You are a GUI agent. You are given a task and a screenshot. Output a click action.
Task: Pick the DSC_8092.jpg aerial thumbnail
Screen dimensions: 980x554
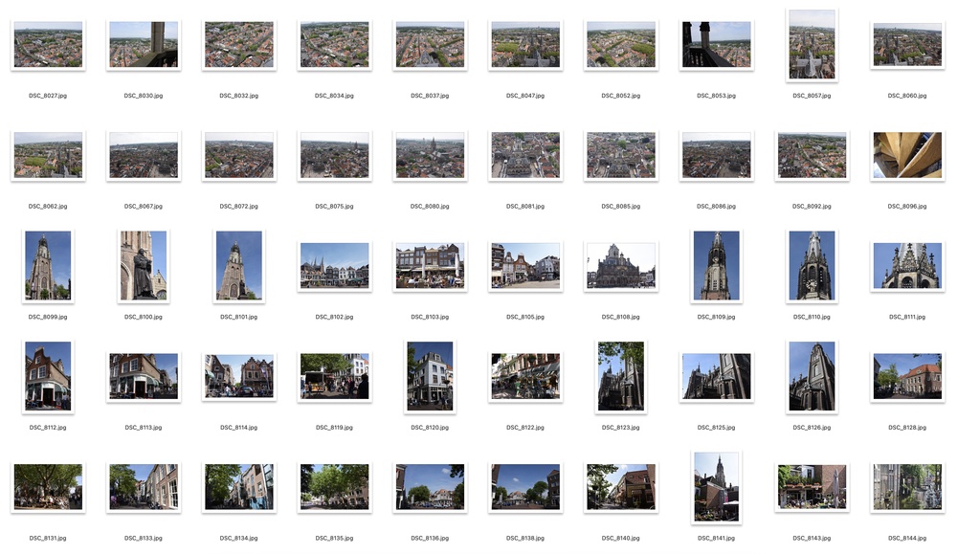(x=812, y=155)
